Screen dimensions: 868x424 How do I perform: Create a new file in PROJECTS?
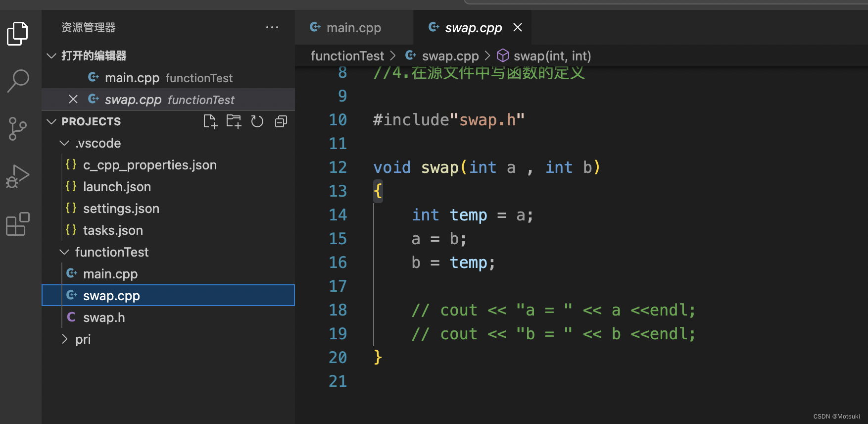(210, 121)
